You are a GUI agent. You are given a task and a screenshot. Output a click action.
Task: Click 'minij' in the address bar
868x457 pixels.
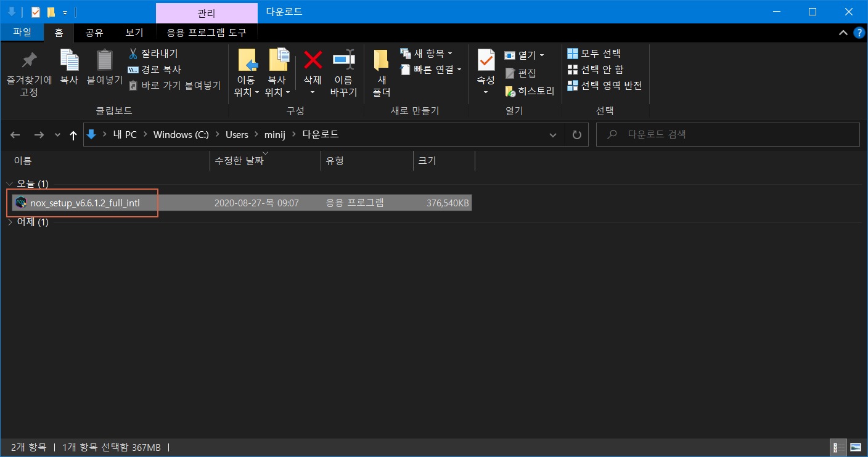276,134
